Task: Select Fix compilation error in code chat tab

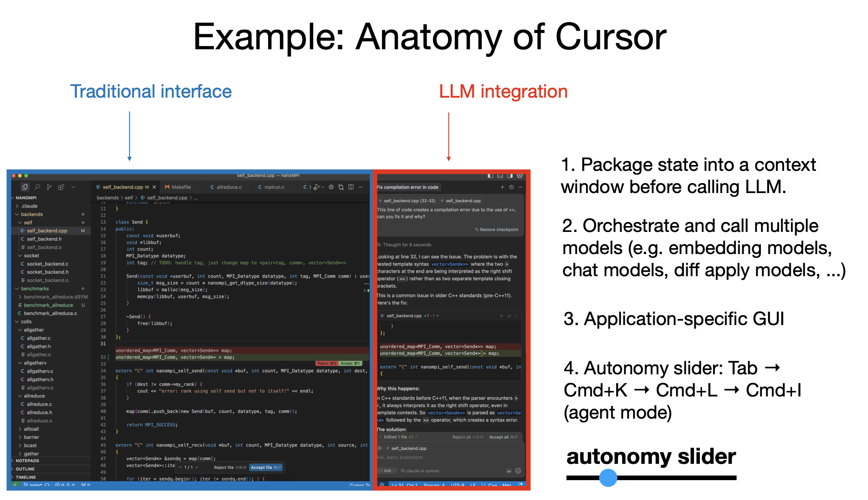Action: (408, 187)
